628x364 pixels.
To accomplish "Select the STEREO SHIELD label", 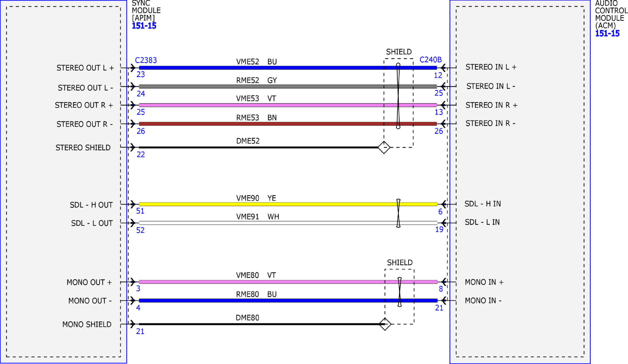I will [x=83, y=148].
